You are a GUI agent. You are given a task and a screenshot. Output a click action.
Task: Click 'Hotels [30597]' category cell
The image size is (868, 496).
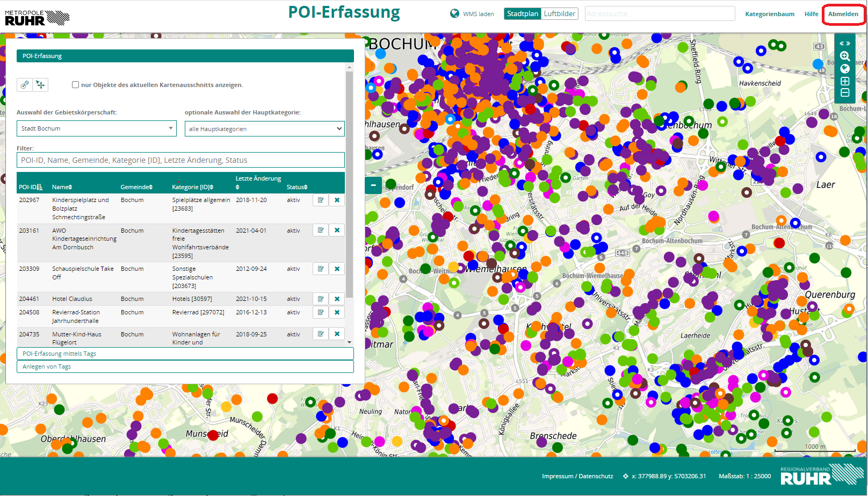(x=192, y=299)
